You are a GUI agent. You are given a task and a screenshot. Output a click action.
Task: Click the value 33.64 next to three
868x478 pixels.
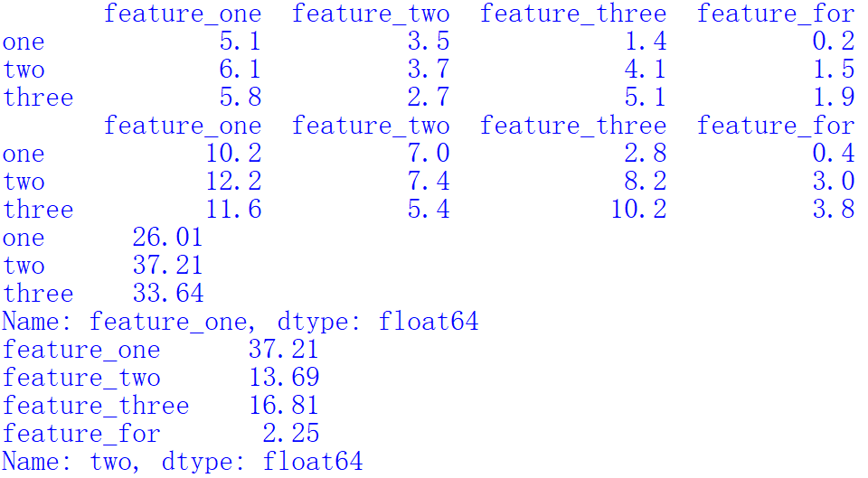click(168, 294)
